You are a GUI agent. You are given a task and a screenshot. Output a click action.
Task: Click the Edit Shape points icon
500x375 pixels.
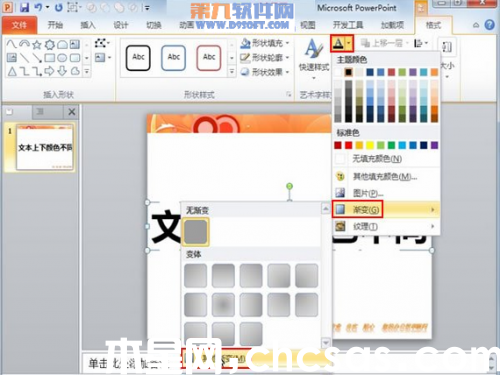[x=101, y=43]
